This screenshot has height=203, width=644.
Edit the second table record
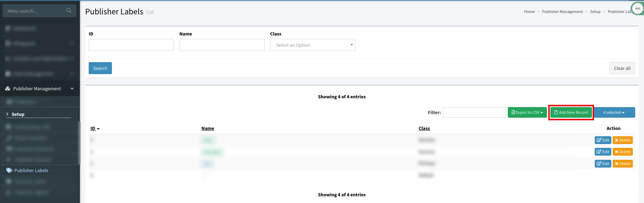(x=602, y=152)
